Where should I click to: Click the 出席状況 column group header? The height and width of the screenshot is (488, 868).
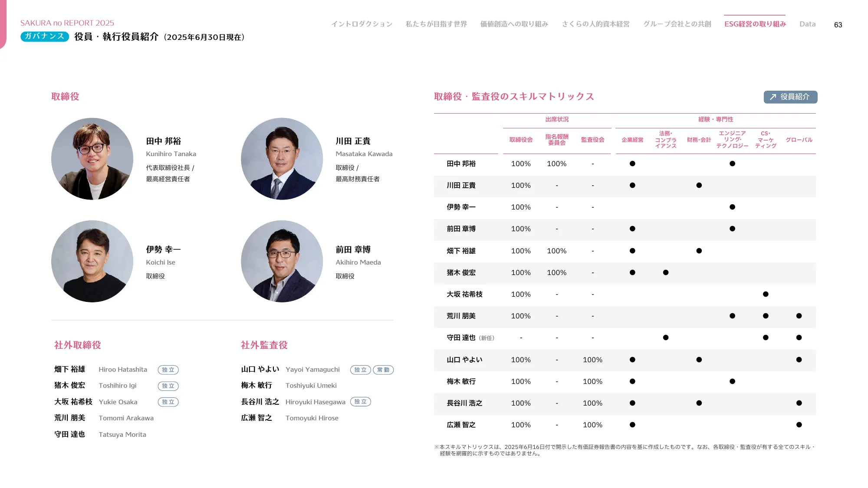(x=557, y=120)
